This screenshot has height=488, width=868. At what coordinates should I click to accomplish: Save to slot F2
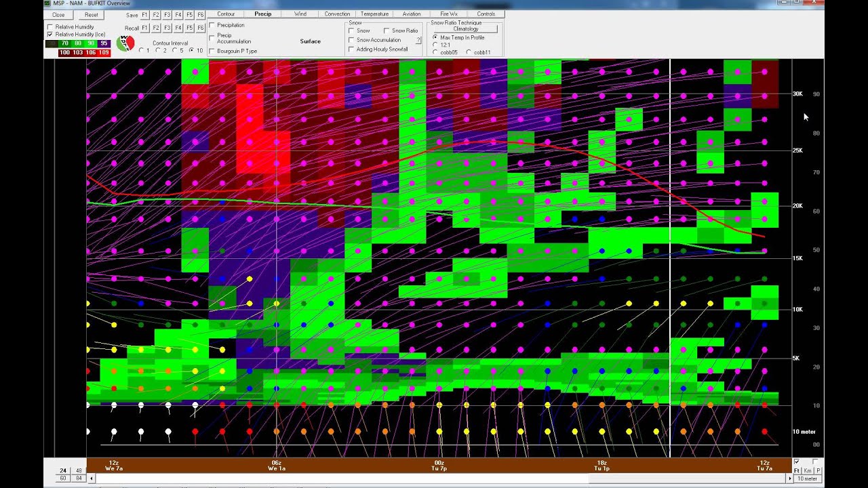tap(156, 15)
